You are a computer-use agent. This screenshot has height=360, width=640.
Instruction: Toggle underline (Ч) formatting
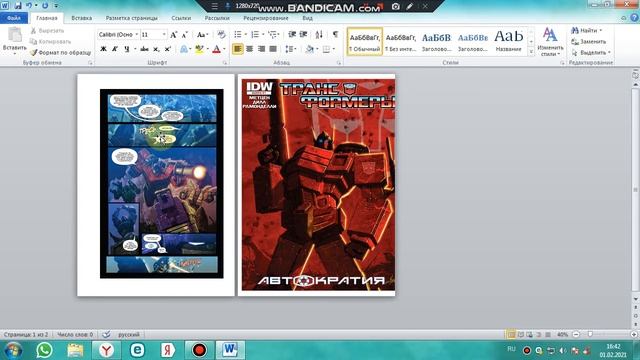point(127,49)
